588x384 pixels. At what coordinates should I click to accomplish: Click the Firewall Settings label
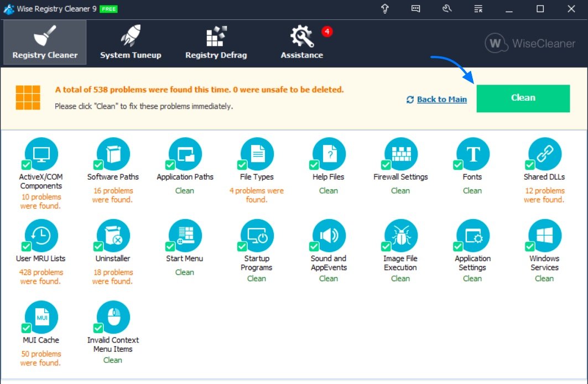(400, 177)
